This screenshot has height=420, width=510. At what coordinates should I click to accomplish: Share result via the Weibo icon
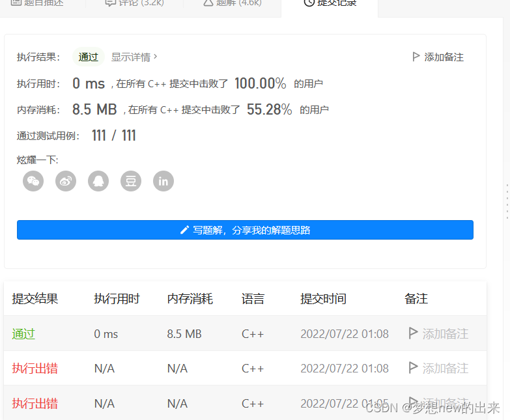pyautogui.click(x=66, y=181)
